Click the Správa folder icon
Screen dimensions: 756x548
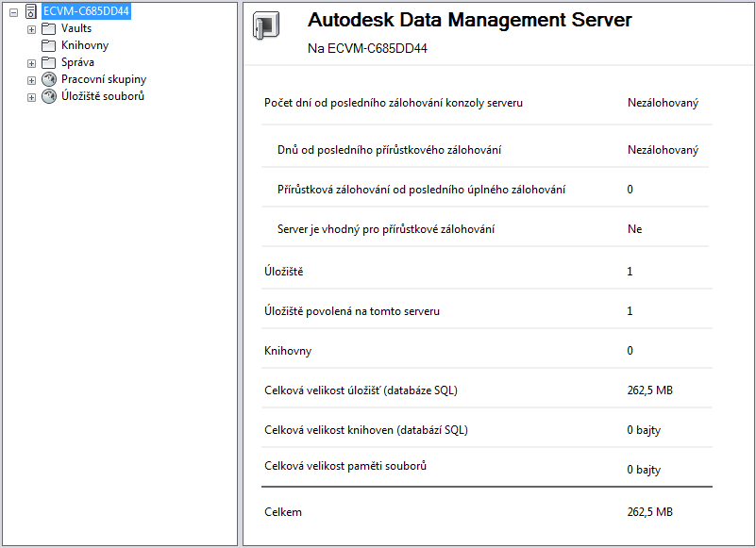click(49, 62)
